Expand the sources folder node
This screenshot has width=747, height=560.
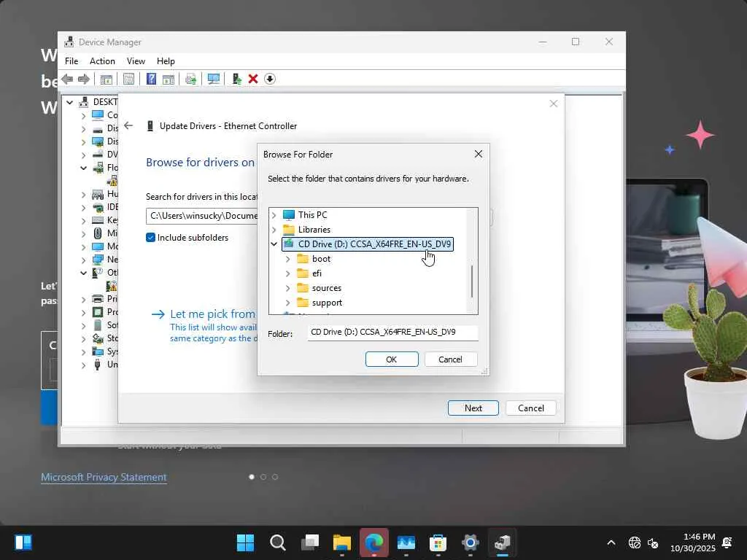(287, 288)
